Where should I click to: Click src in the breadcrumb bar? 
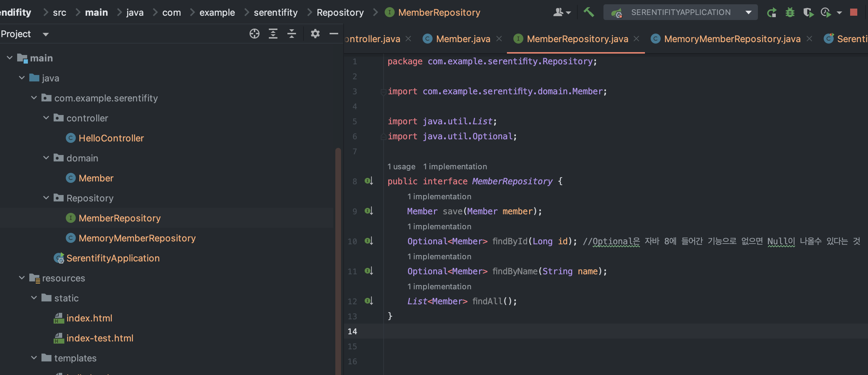pyautogui.click(x=59, y=12)
